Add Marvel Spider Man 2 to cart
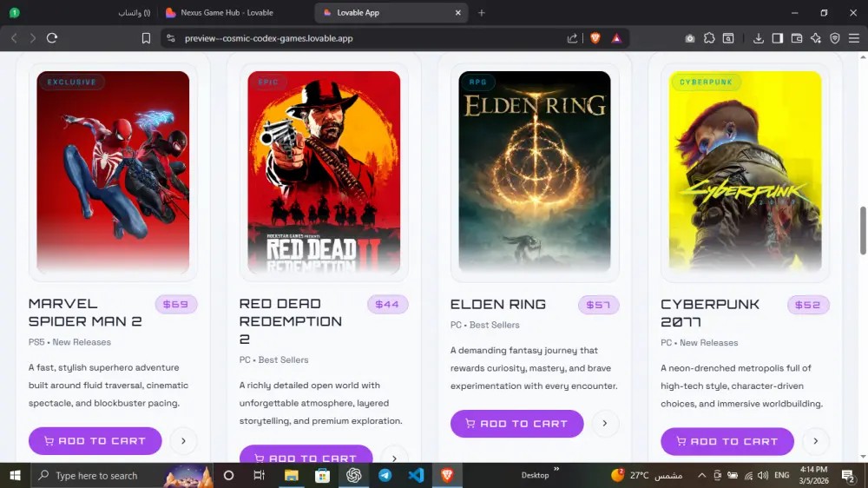 [95, 441]
